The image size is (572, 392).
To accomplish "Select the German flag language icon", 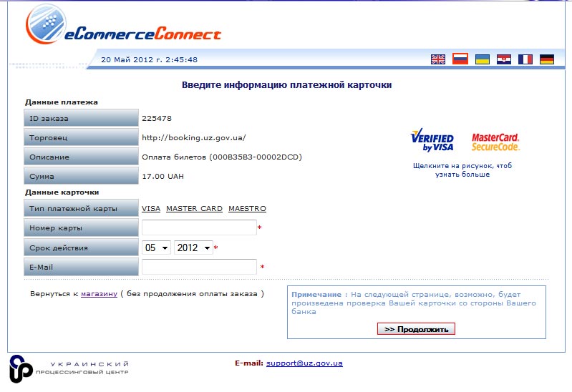I will click(547, 59).
